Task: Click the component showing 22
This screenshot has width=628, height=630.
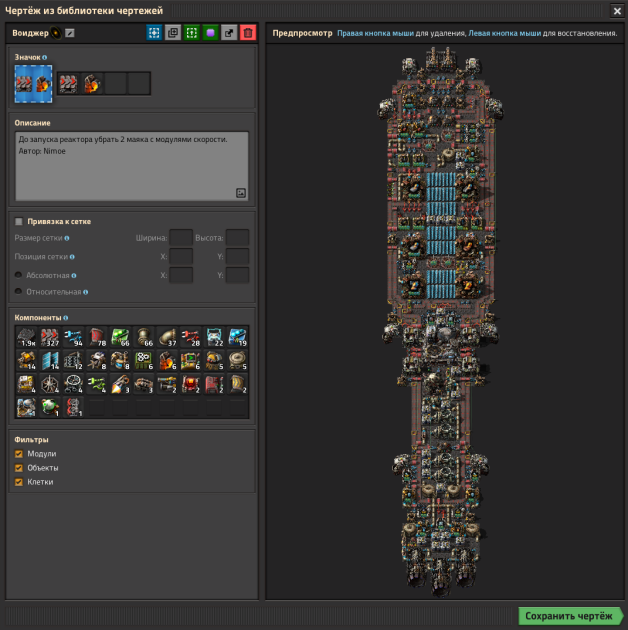Action: [x=214, y=337]
